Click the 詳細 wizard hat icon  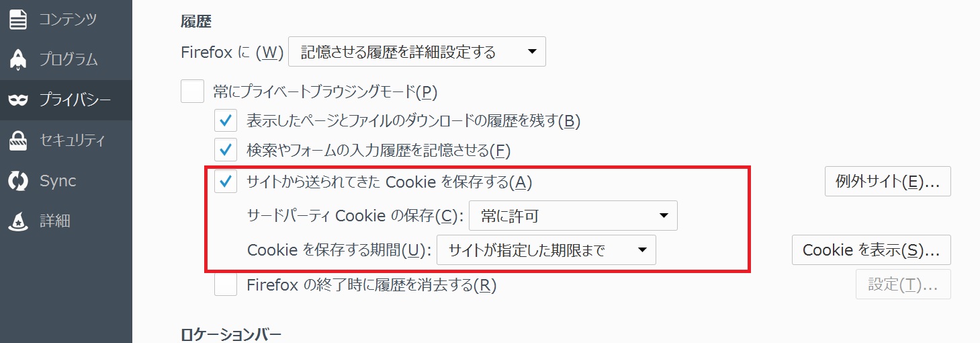click(17, 221)
